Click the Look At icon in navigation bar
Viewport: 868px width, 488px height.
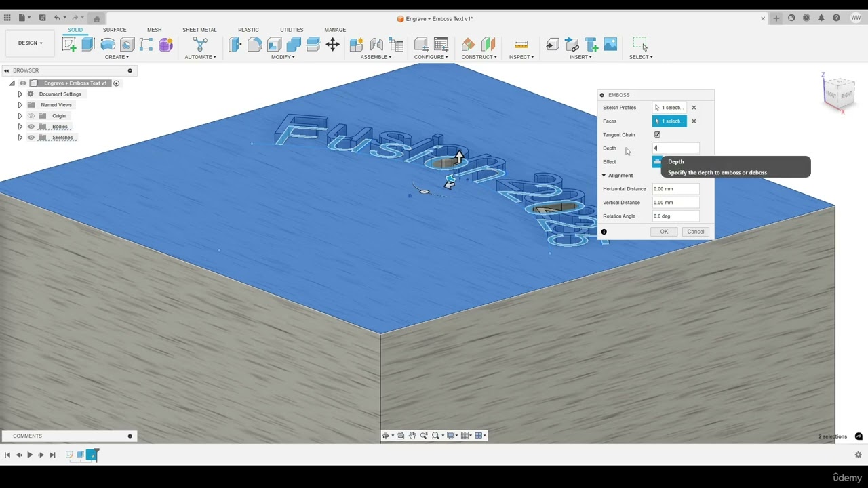click(400, 436)
